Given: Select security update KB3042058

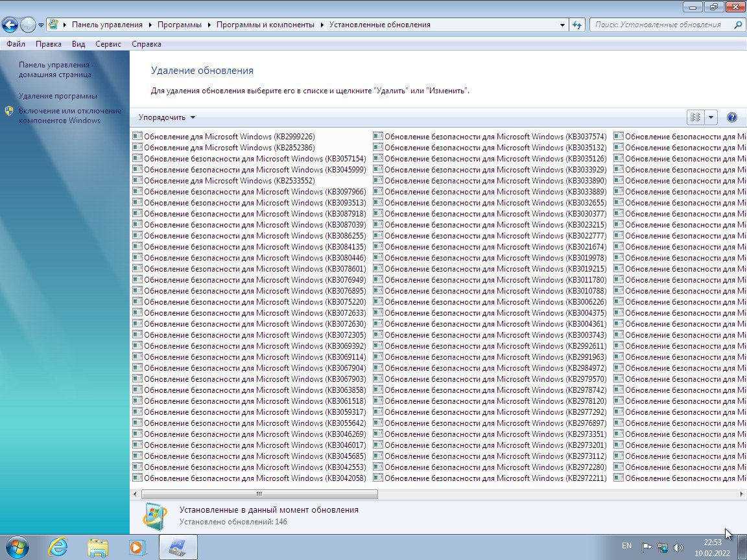Looking at the screenshot, I should pos(249,478).
